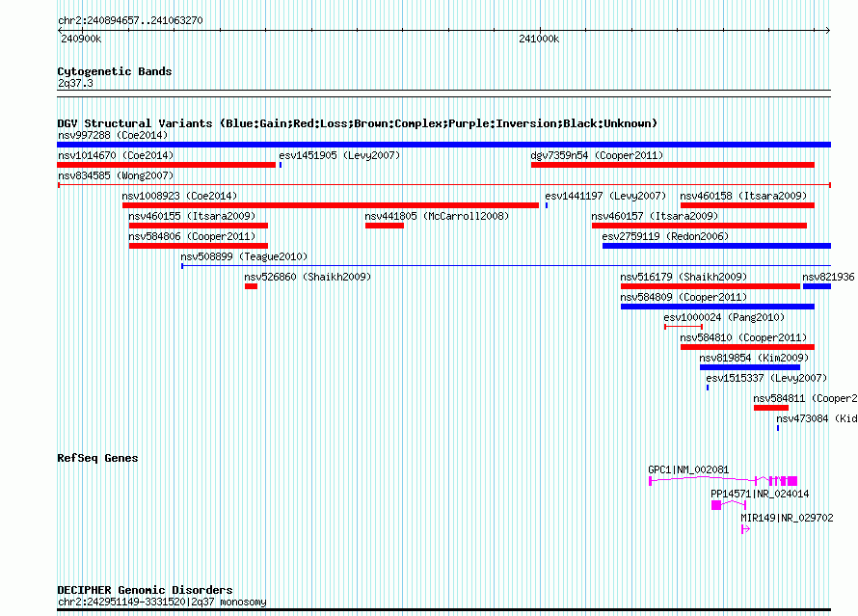Click the MIR149 gene arrow glyph
The height and width of the screenshot is (616, 858).
745,529
